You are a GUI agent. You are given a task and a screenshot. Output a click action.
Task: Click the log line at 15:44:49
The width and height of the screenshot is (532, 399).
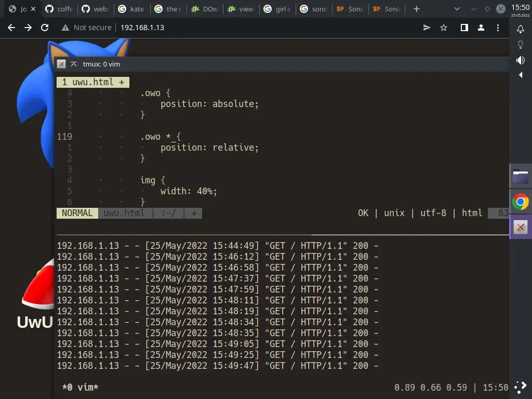[x=218, y=246]
